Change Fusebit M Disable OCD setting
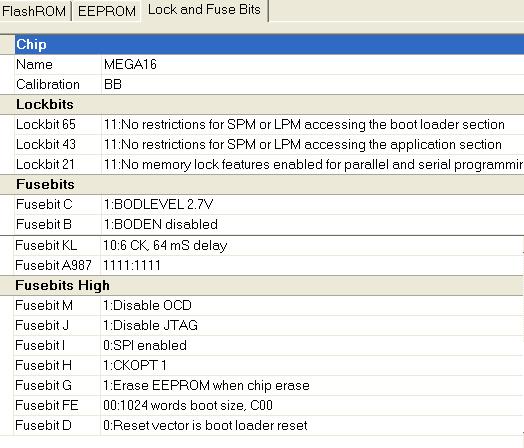Screen dimensions: 524x448 pyautogui.click(x=311, y=306)
